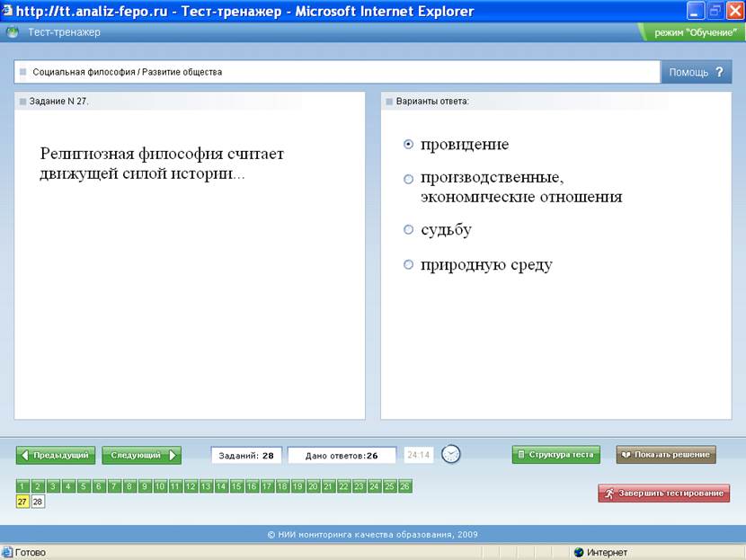Jump to question 12

pos(191,486)
